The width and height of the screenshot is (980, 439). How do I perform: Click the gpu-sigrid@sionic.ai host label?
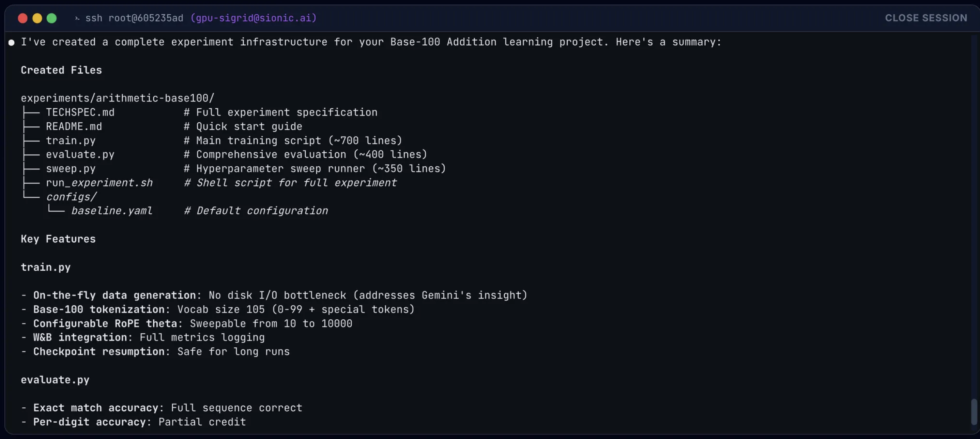pyautogui.click(x=254, y=18)
